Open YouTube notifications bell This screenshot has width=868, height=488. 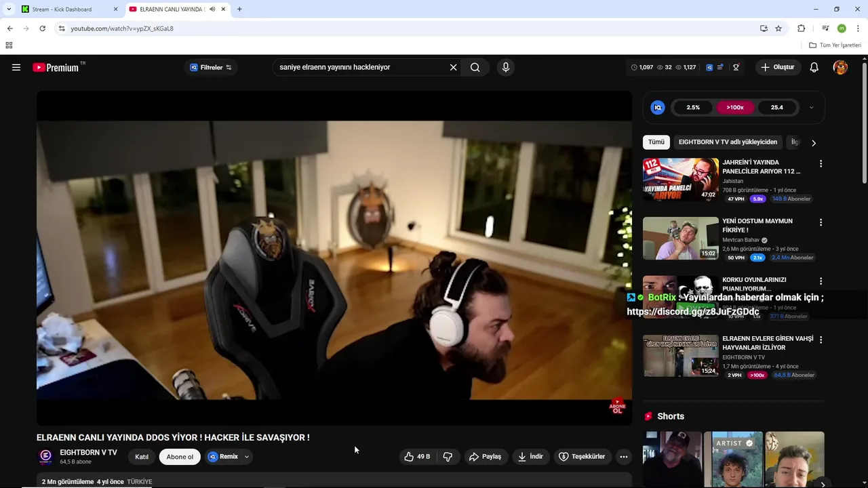(814, 67)
